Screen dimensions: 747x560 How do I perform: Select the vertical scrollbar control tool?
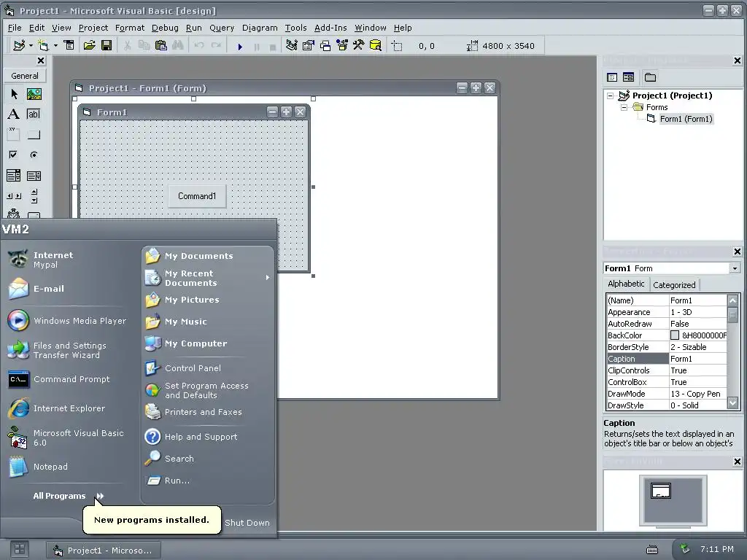(34, 195)
